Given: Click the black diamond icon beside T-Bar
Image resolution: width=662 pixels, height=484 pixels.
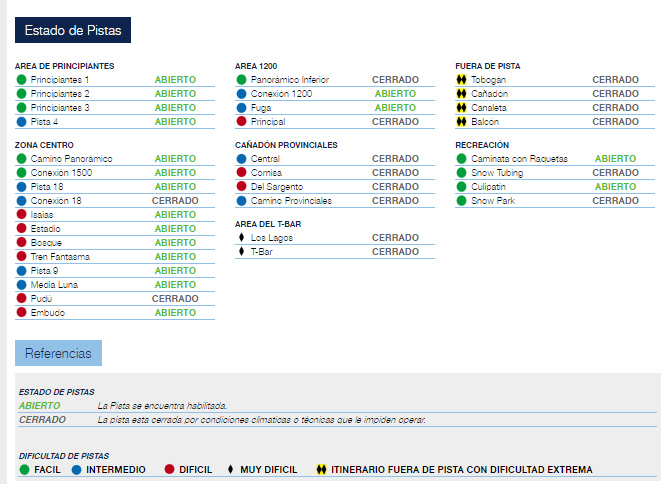Looking at the screenshot, I should pyautogui.click(x=241, y=251).
